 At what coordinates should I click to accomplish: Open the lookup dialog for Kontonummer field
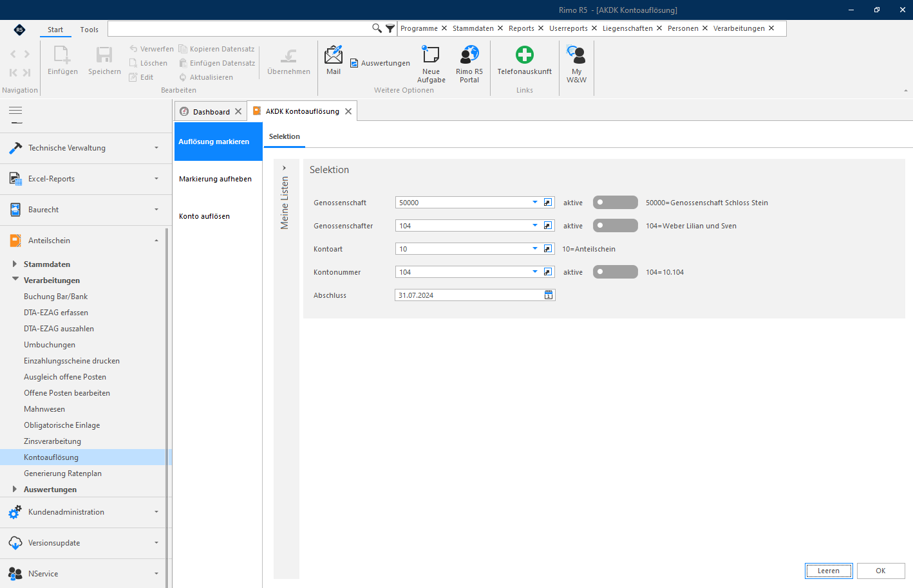click(548, 272)
